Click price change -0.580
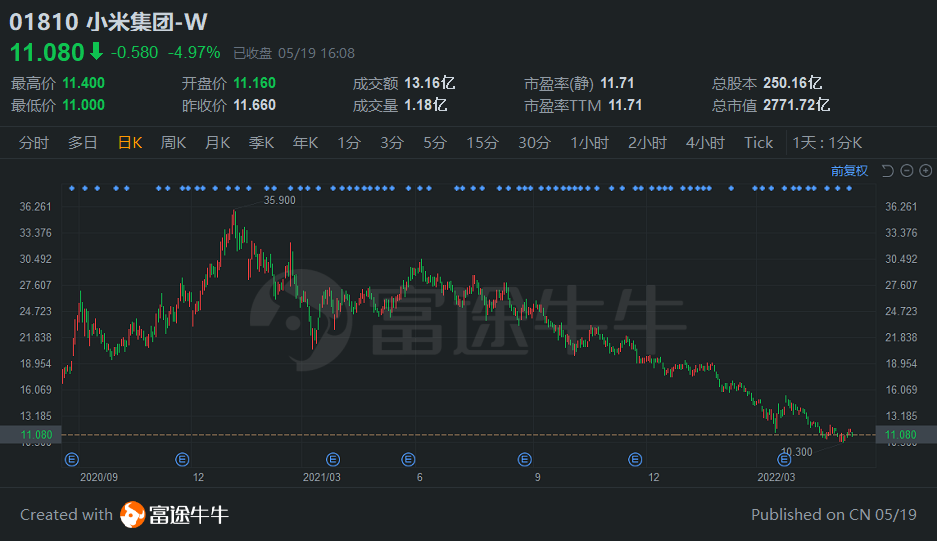 134,53
